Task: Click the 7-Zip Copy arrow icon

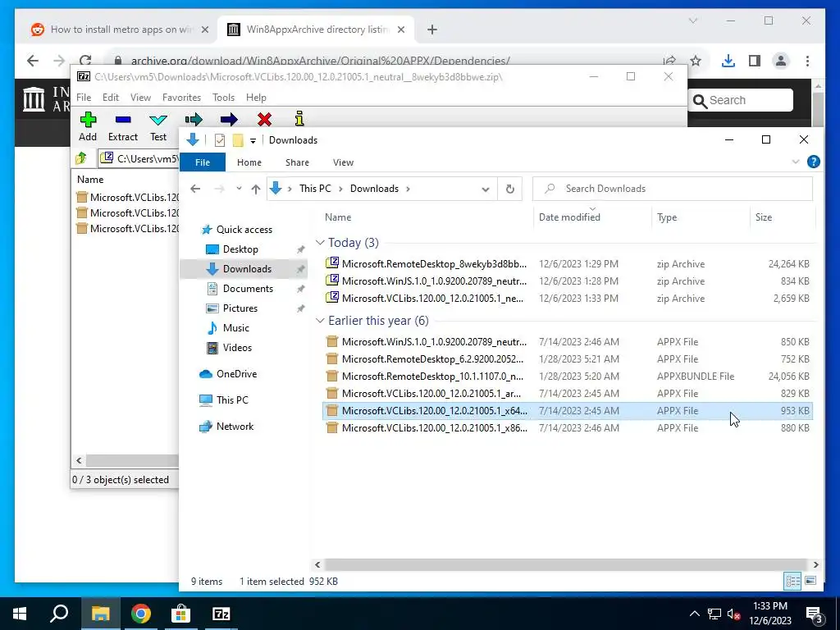Action: [x=194, y=119]
